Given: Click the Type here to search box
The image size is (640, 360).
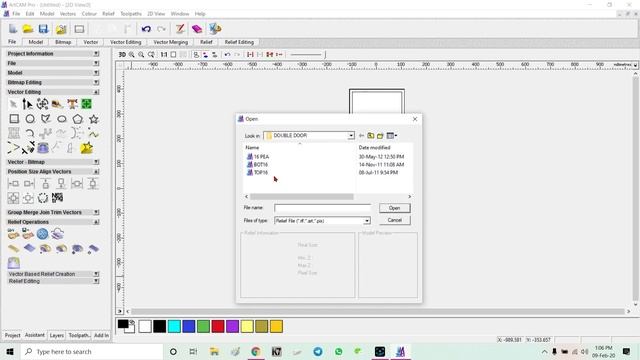Looking at the screenshot, I should click(x=92, y=351).
